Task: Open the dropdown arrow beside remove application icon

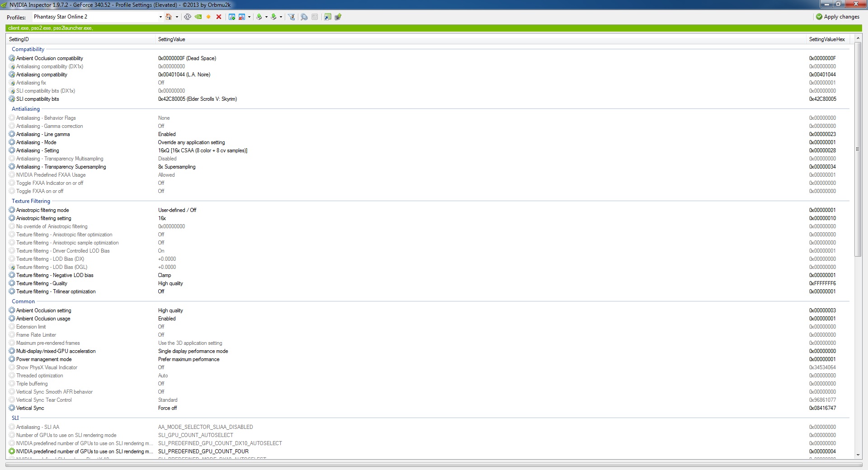Action: click(x=249, y=17)
